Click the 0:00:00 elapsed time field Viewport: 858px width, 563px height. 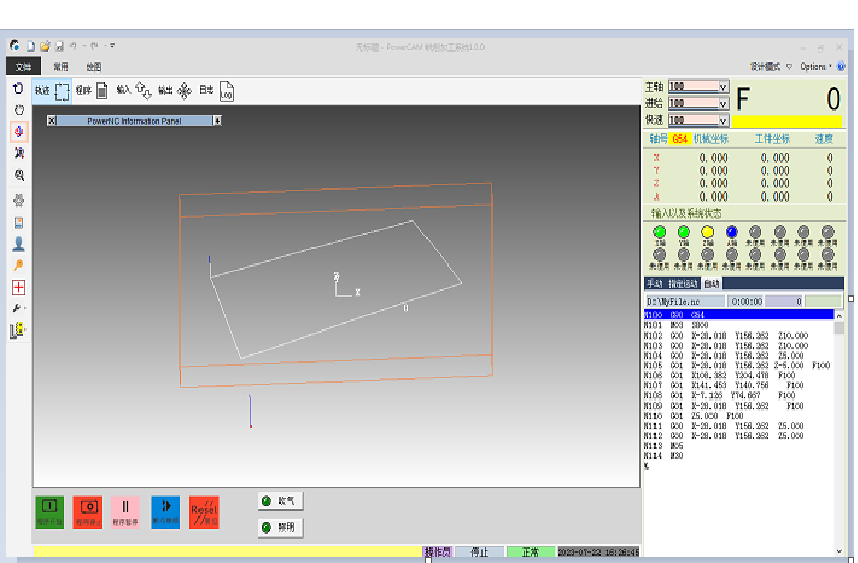[746, 301]
